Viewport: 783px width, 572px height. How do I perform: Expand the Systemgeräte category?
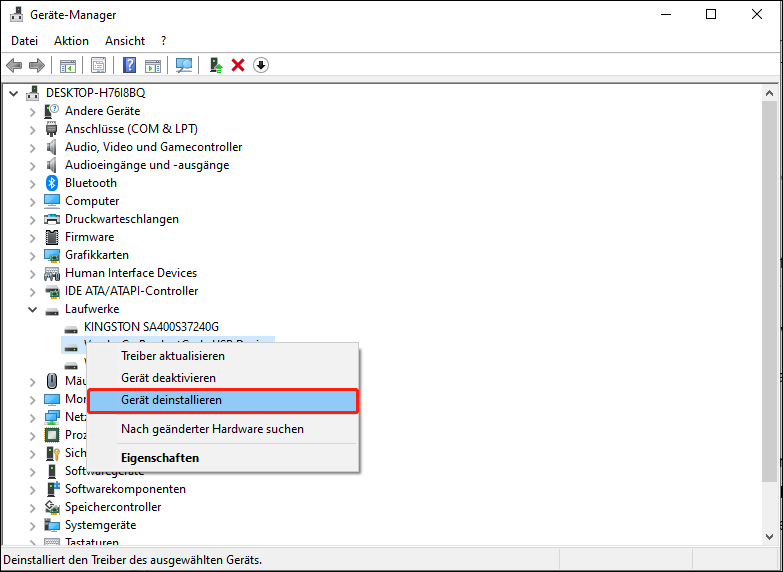32,525
